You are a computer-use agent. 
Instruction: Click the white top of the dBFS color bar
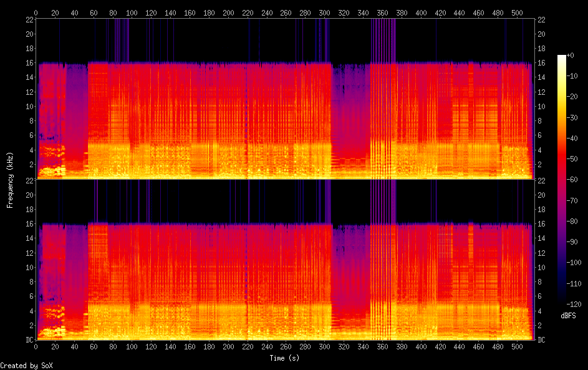[x=562, y=57]
